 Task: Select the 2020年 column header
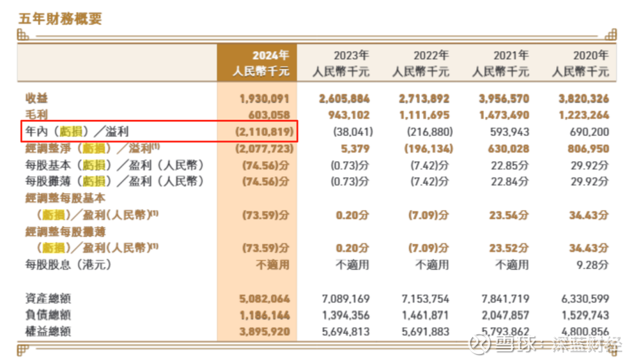(591, 56)
